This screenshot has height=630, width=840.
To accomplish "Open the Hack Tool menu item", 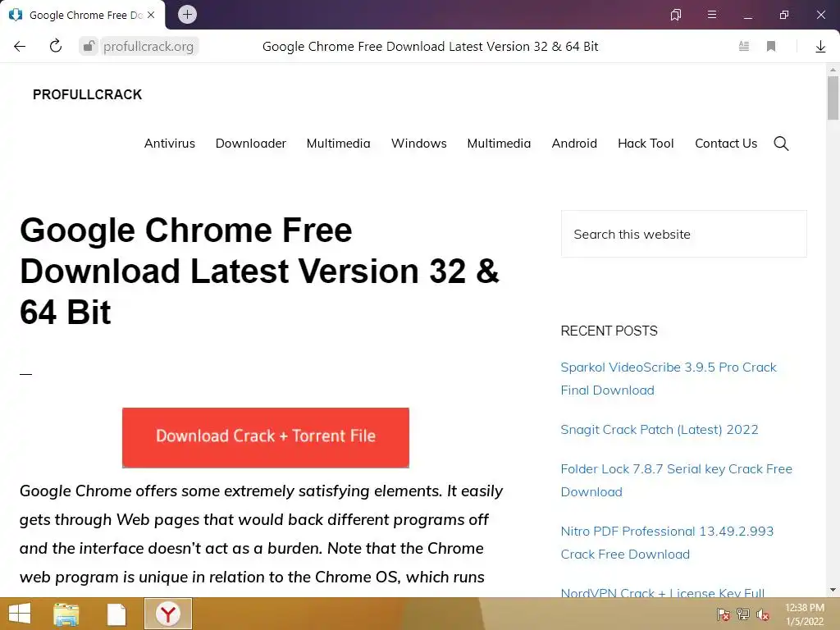I will pos(646,144).
